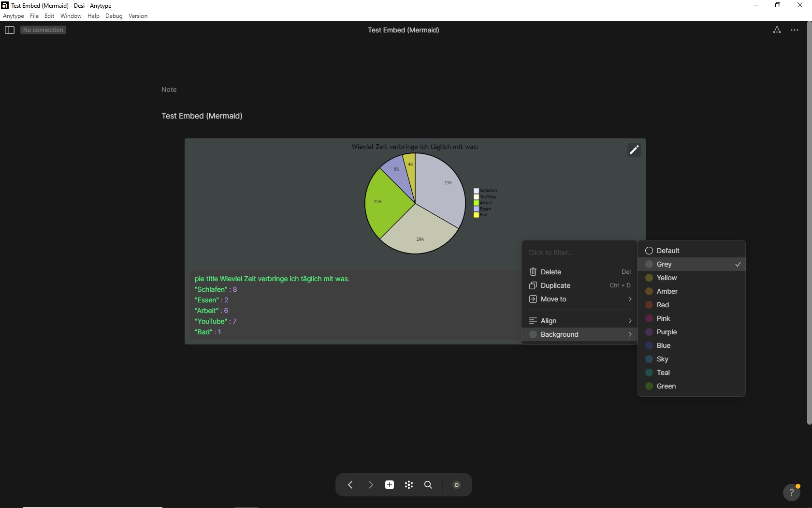Click the No connection status badge
This screenshot has height=508, width=812.
tap(43, 30)
